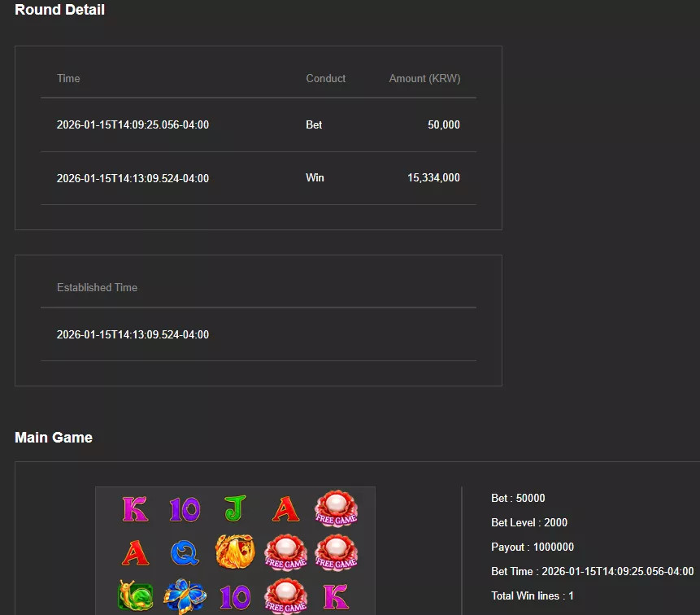Click the pink K symbol in the top reel row
The height and width of the screenshot is (615, 700).
coord(135,509)
